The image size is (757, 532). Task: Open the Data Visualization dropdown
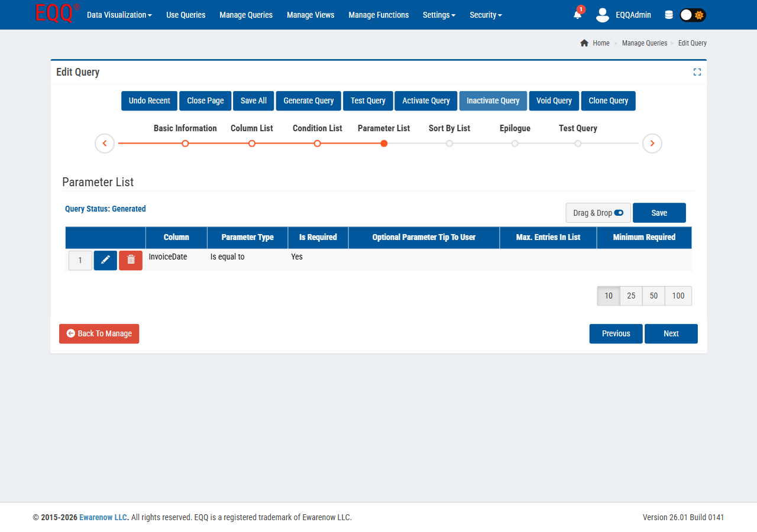point(119,15)
